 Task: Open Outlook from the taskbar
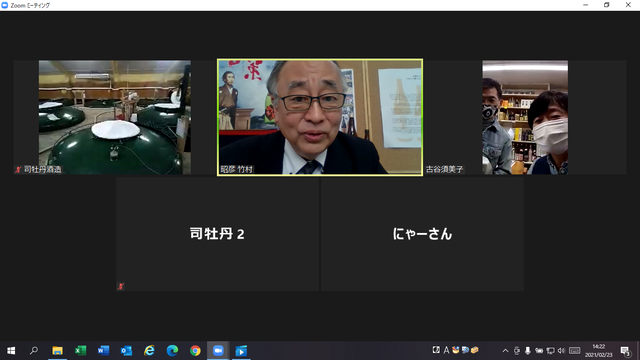point(126,351)
